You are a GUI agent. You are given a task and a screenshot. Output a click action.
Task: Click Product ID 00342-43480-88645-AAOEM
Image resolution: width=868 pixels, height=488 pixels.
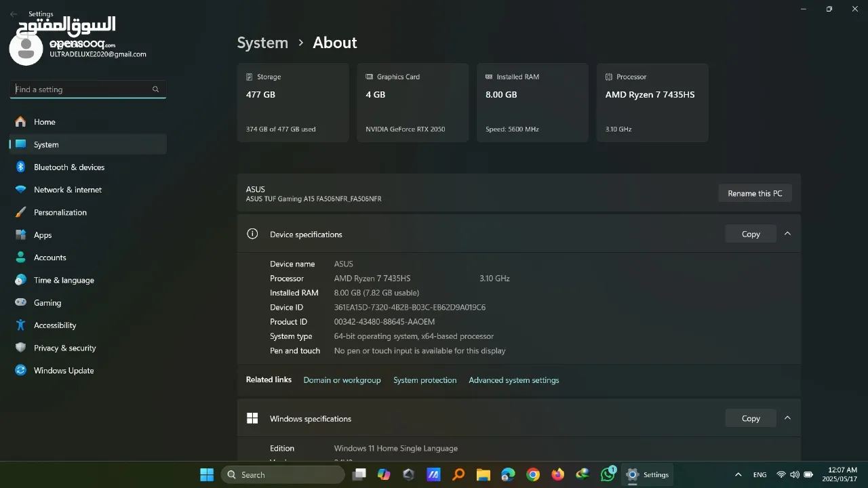tap(384, 322)
